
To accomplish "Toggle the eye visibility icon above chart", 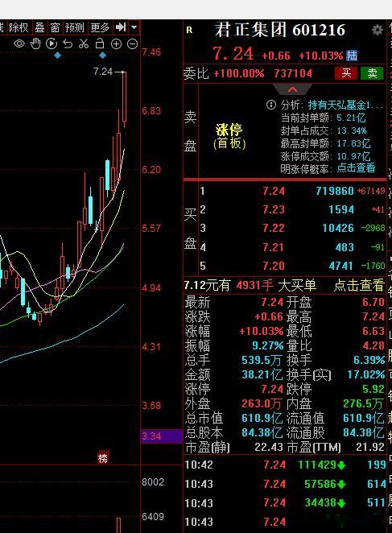I will pyautogui.click(x=19, y=43).
